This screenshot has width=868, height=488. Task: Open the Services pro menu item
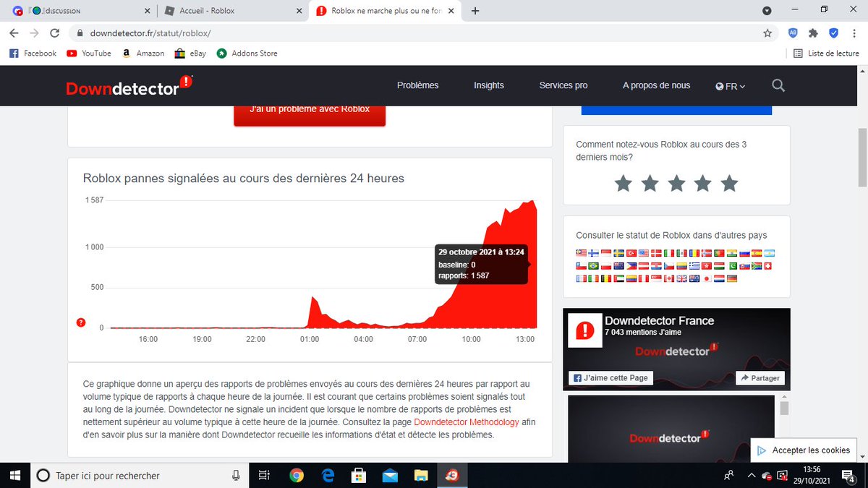(563, 85)
